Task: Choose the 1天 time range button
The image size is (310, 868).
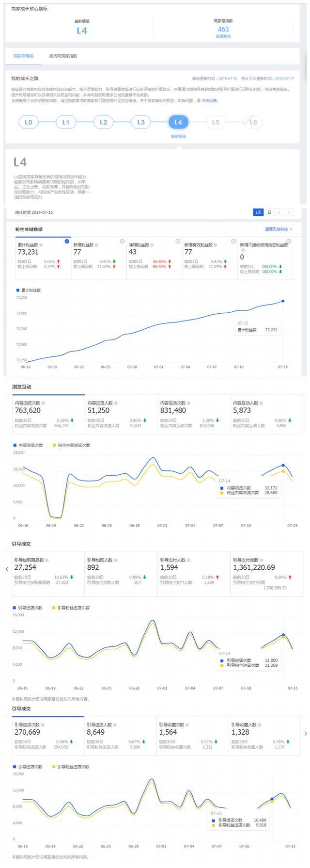Action: (258, 212)
